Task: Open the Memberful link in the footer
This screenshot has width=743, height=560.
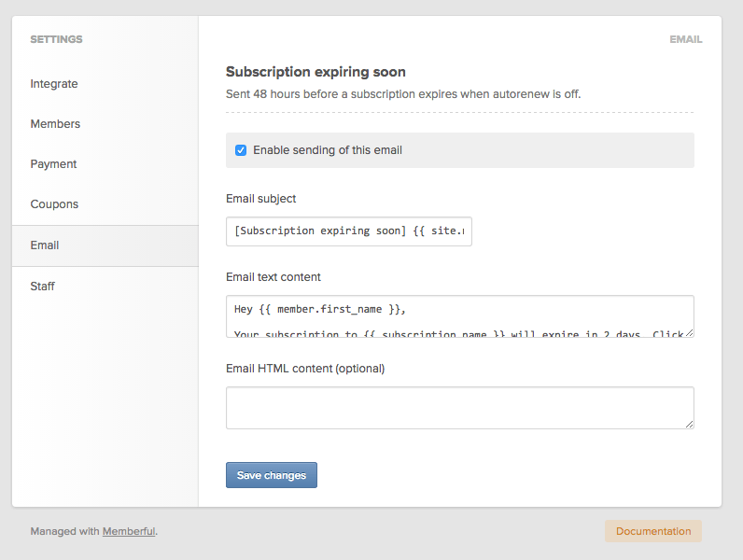Action: click(x=129, y=532)
